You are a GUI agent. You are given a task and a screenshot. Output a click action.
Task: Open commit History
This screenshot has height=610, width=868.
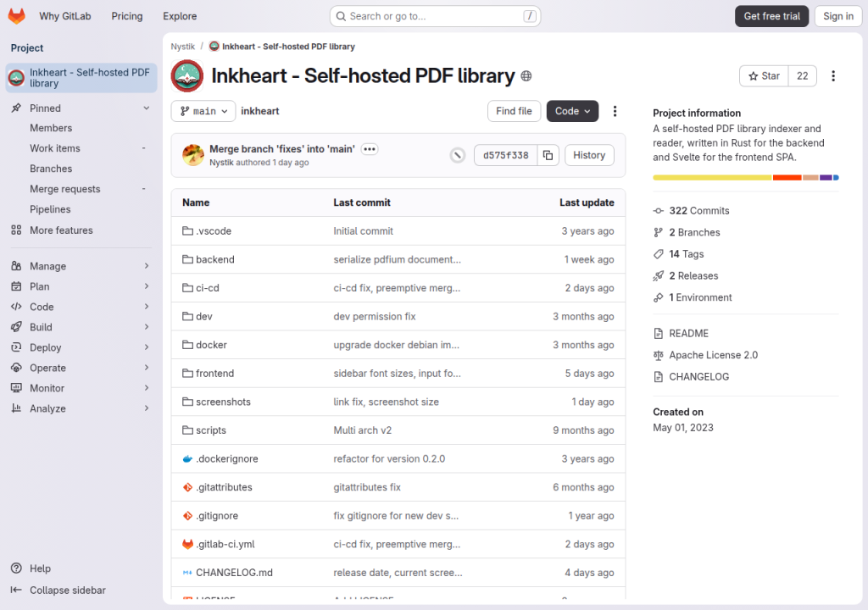click(x=589, y=156)
